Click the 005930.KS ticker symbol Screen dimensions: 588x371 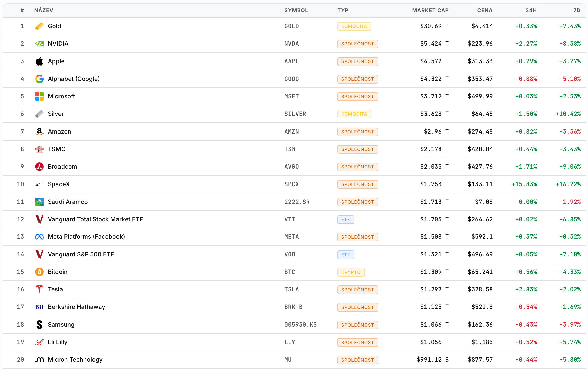[301, 325]
